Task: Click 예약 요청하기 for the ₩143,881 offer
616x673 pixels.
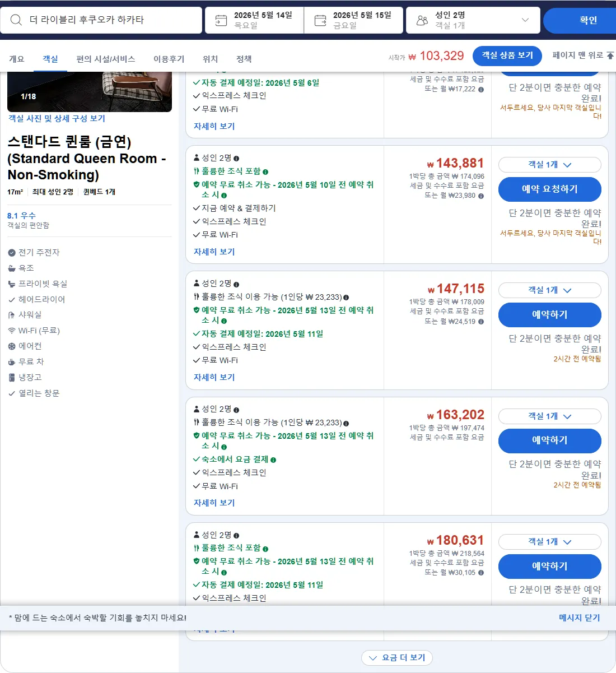Action: (x=549, y=189)
